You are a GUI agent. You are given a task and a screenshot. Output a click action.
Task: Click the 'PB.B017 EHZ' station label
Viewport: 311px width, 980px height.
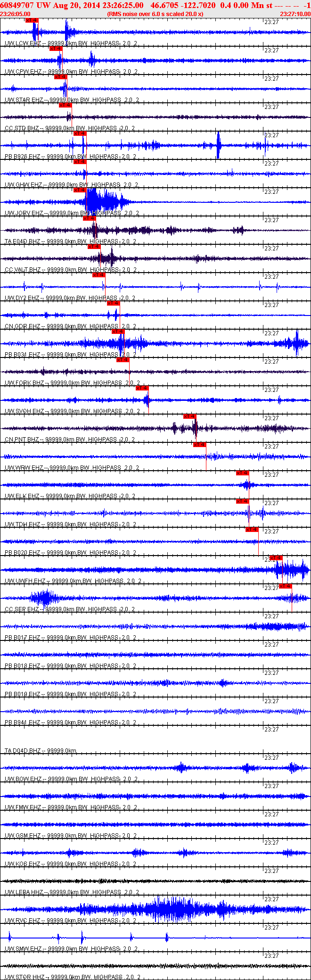point(23,638)
